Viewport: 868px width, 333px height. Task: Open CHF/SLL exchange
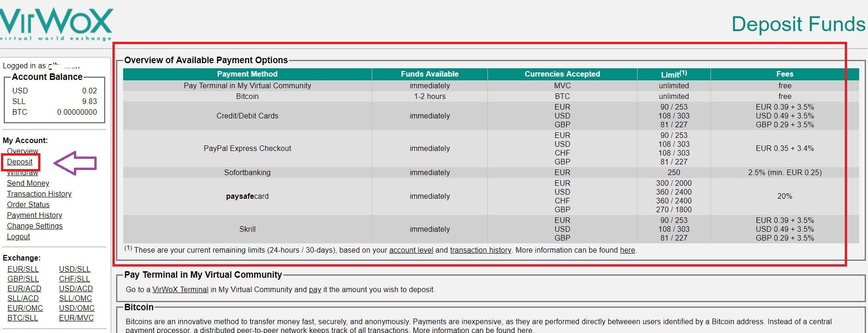(74, 279)
